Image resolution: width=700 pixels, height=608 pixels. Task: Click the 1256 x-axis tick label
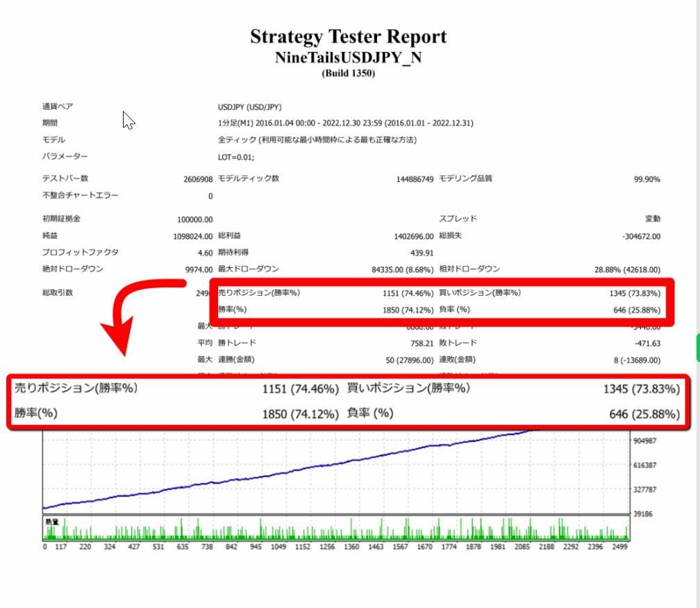pos(327,546)
